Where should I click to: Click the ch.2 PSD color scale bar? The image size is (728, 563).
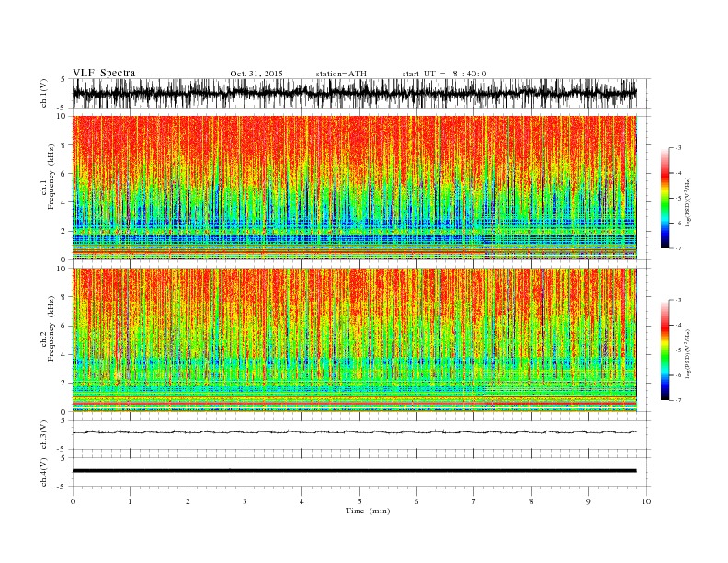pos(665,350)
